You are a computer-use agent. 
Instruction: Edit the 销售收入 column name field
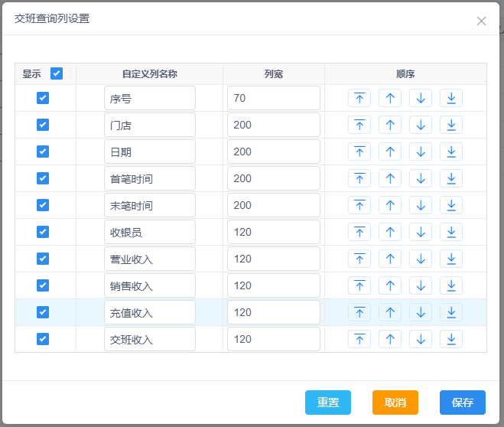(x=150, y=285)
